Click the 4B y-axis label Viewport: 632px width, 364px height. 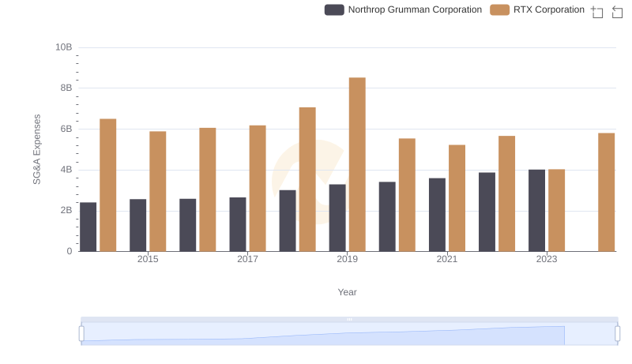pyautogui.click(x=66, y=170)
